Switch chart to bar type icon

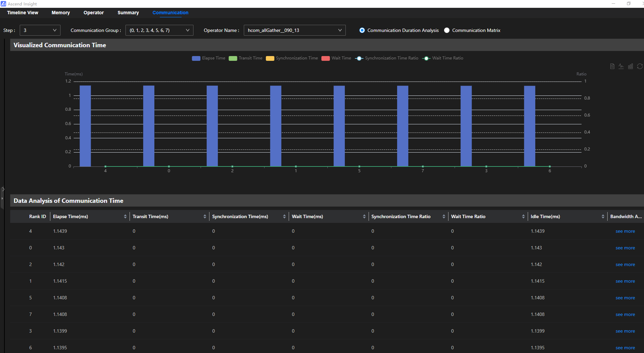click(630, 66)
